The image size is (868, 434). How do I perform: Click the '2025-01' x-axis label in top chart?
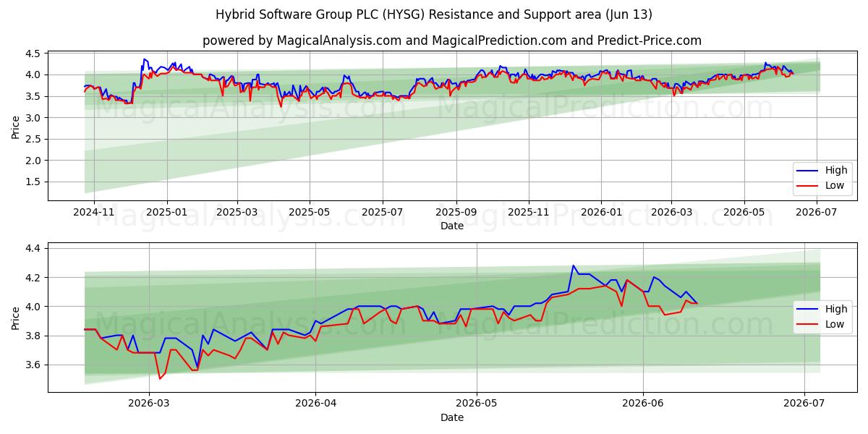pos(167,212)
